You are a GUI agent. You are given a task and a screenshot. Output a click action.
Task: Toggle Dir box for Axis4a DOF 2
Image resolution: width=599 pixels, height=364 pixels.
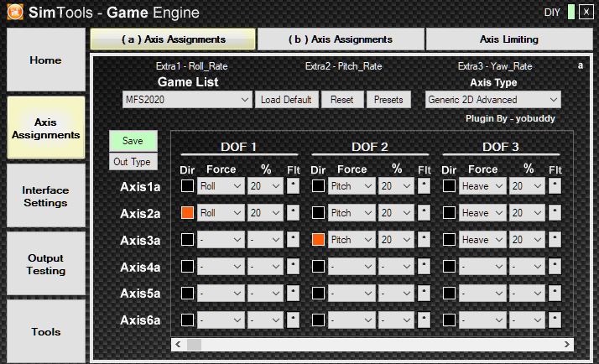(x=318, y=266)
